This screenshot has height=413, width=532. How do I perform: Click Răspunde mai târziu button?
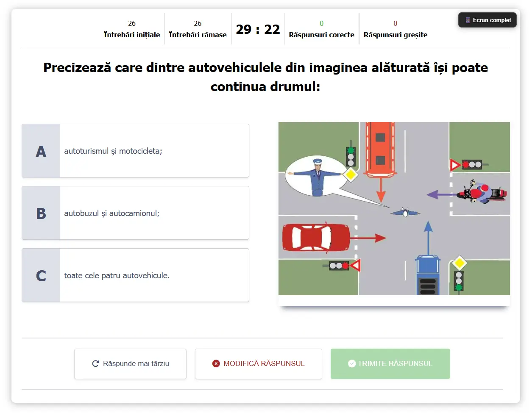click(x=130, y=363)
